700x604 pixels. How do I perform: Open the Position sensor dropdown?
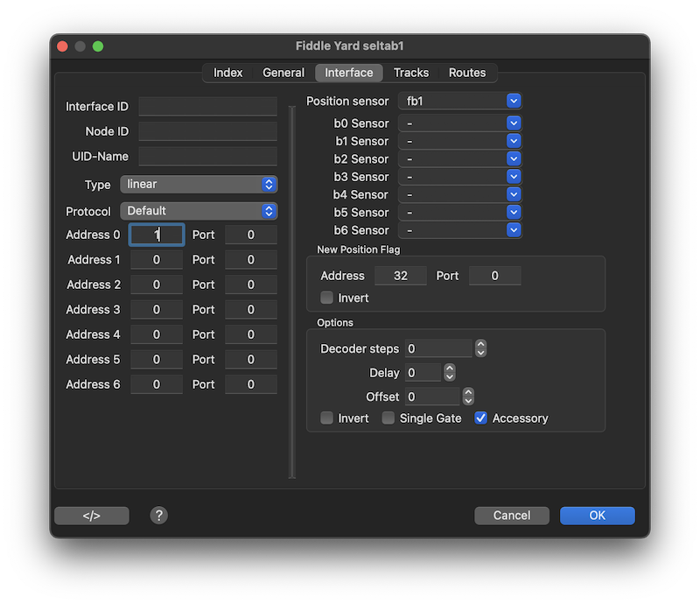point(459,102)
